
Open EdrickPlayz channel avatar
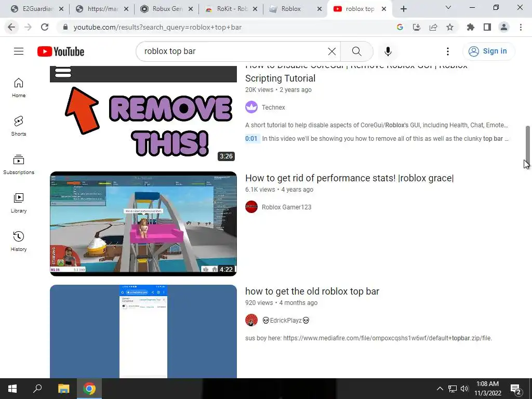point(251,320)
